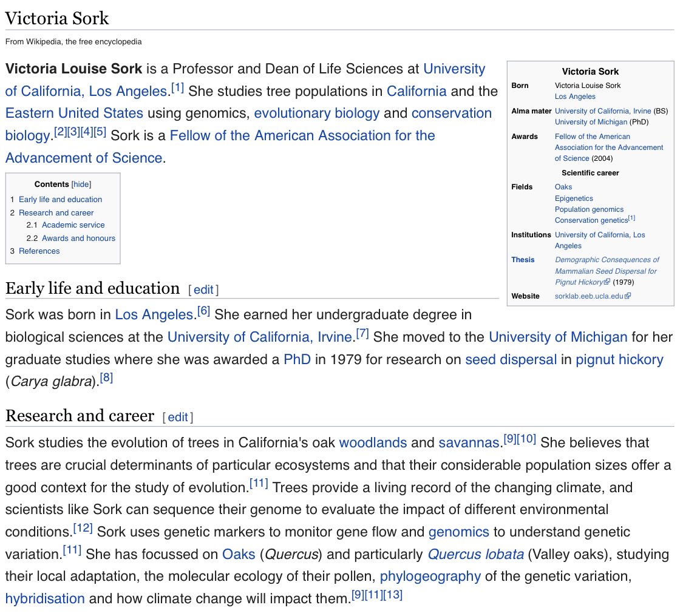Open the pignut hickory article link
The image size is (683, 616).
coord(619,360)
